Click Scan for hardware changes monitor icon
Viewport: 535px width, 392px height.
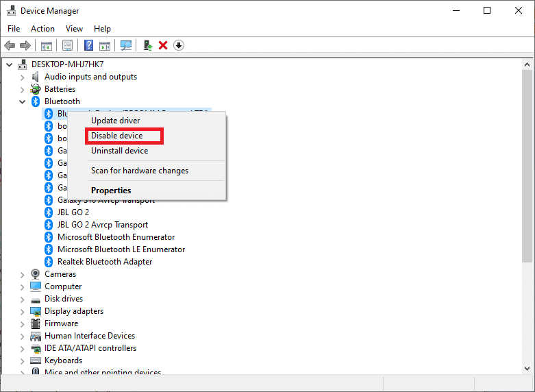[125, 45]
